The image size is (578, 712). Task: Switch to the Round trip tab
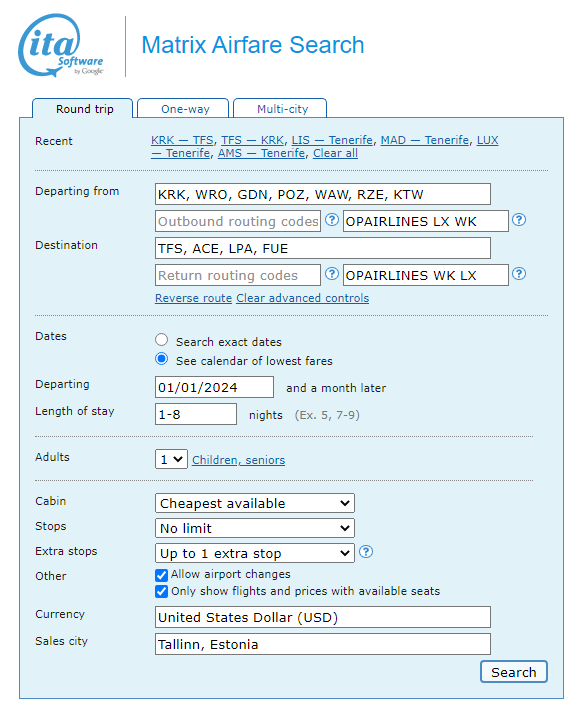tap(83, 109)
